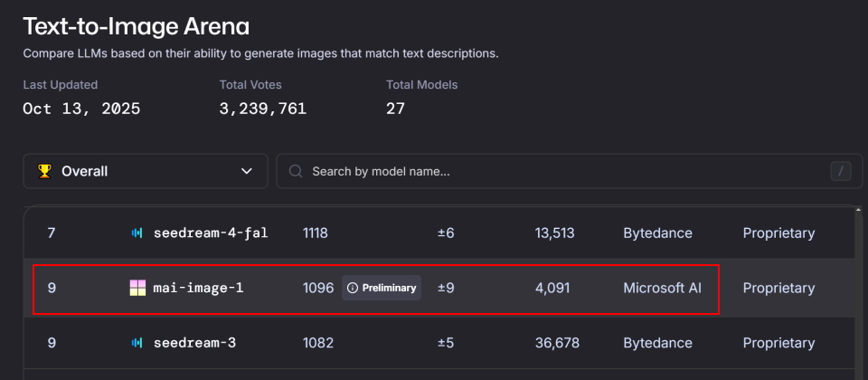Open the seedream-4-fal model link

(211, 233)
